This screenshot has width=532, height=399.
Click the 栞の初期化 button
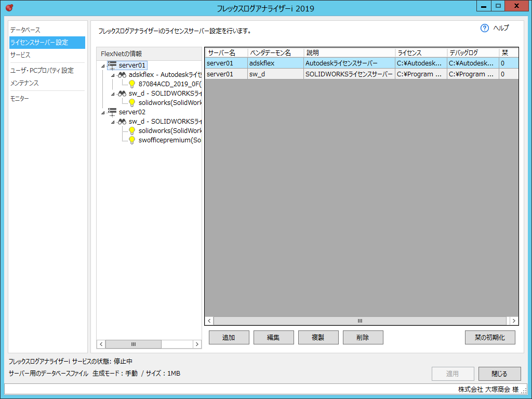pos(490,338)
